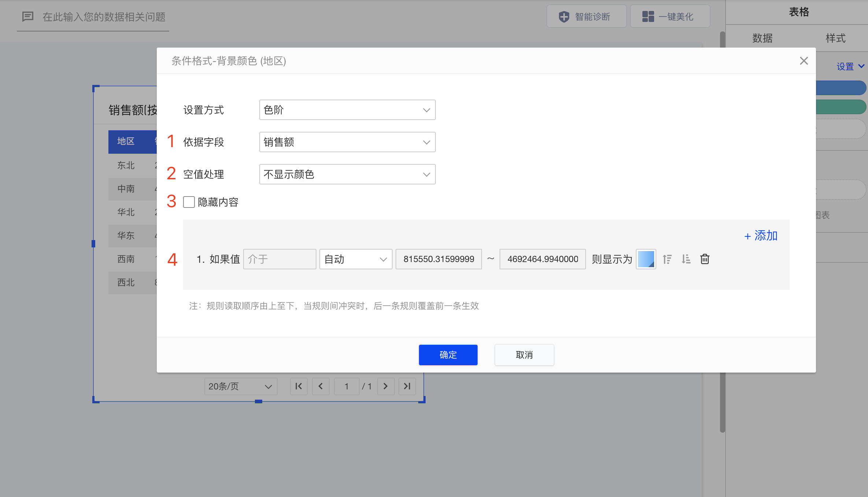Click the 添加 rule link
The height and width of the screenshot is (497, 868).
tap(761, 236)
